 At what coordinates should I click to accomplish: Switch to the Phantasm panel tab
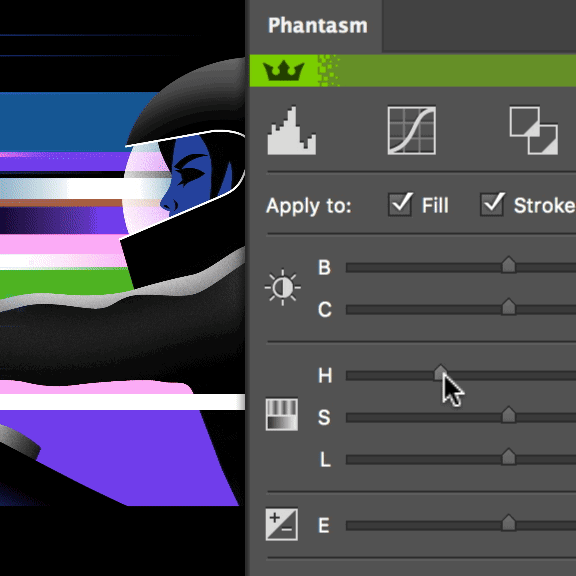(317, 26)
